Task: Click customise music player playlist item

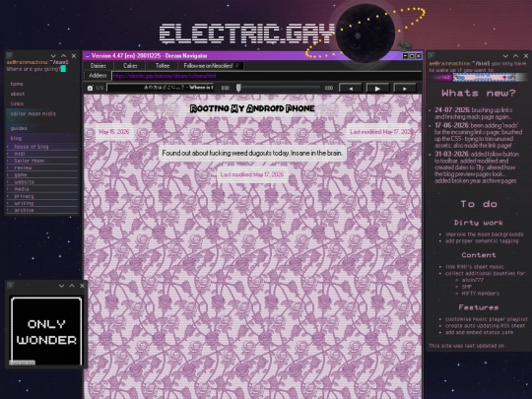Action: click(487, 319)
